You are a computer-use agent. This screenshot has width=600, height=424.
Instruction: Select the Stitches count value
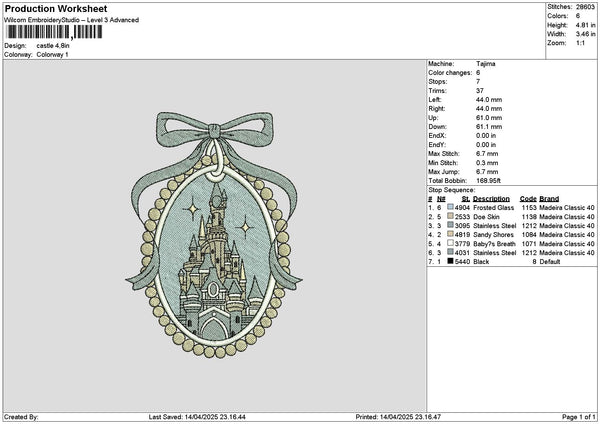[586, 6]
